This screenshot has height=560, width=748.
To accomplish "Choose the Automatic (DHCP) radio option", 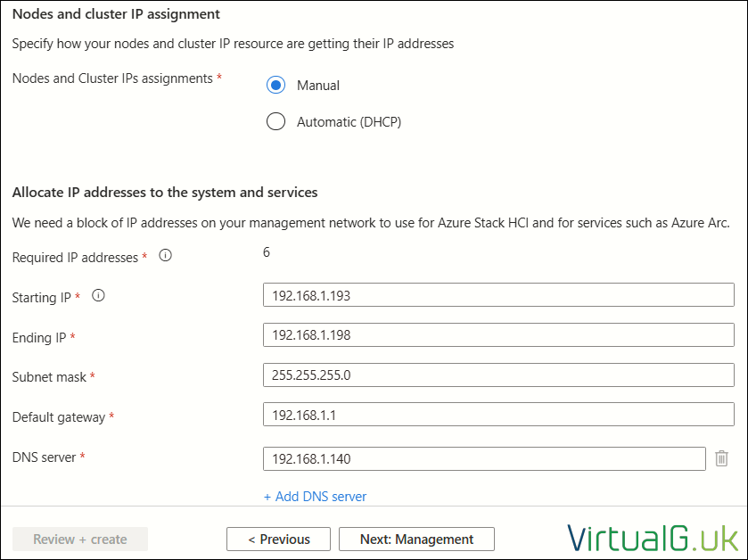I will coord(275,121).
